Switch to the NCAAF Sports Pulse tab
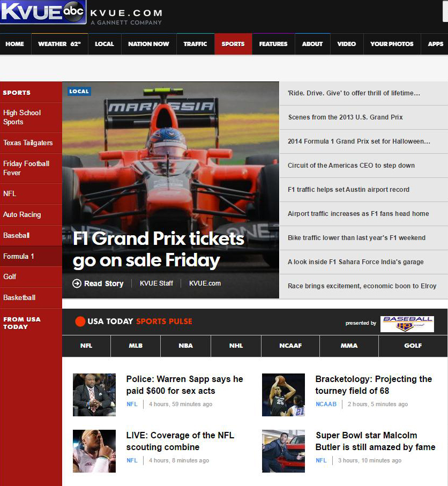Viewport: 448px width, 486px height. pyautogui.click(x=290, y=346)
